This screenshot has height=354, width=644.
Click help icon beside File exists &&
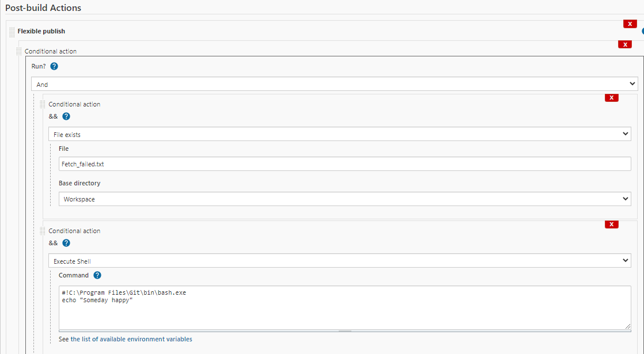pos(66,116)
